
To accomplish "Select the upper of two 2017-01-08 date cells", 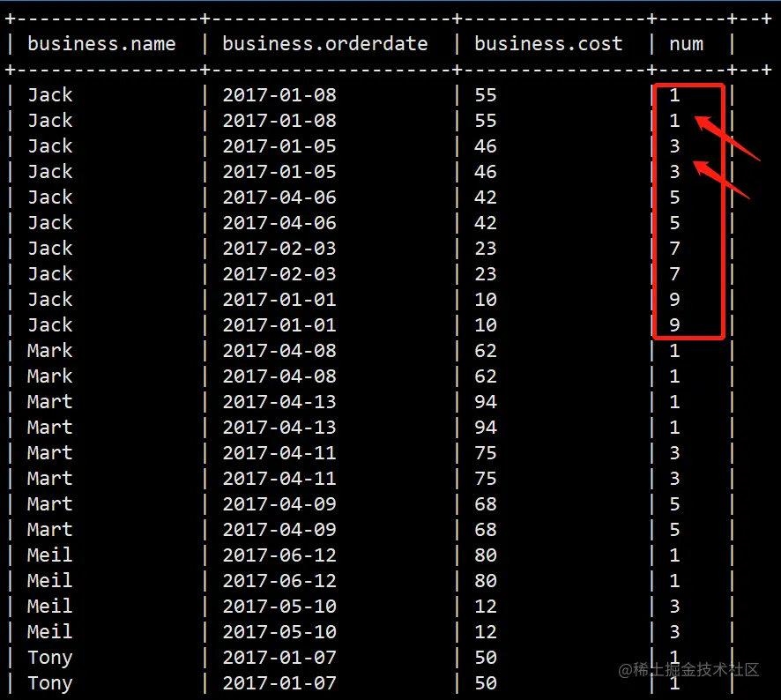I will (x=279, y=94).
